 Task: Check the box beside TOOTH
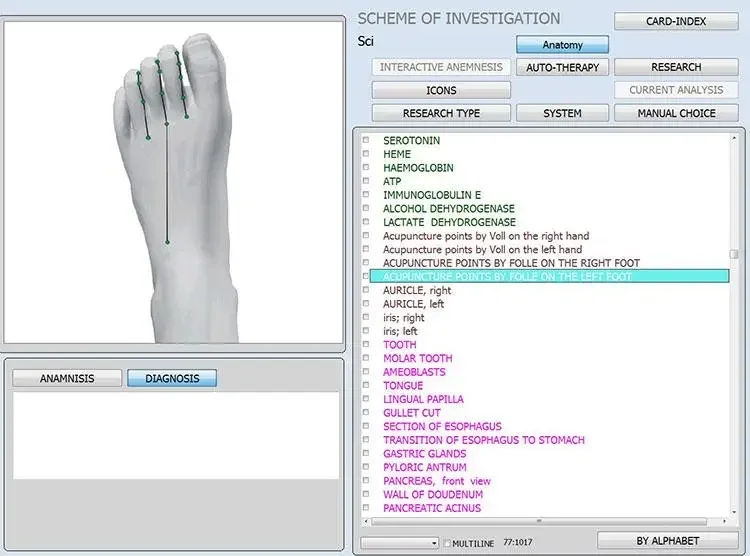pos(366,345)
